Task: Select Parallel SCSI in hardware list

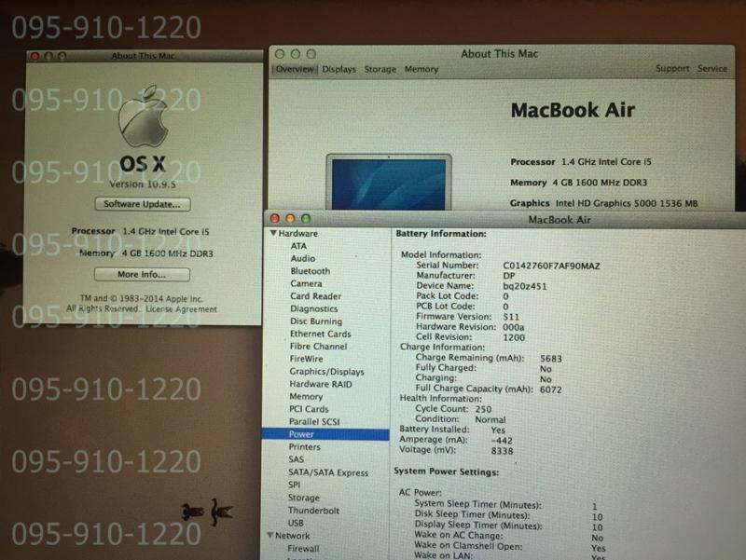Action: tap(314, 422)
